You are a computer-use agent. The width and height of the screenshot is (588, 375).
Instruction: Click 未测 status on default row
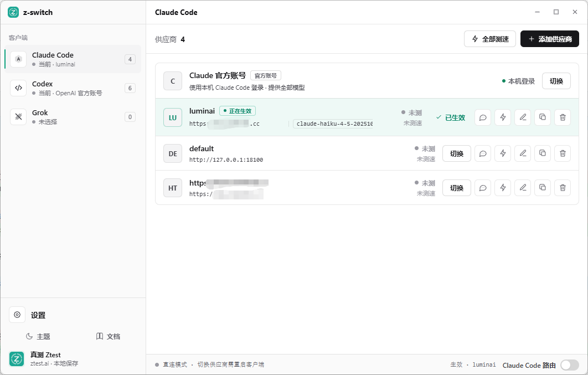(425, 149)
